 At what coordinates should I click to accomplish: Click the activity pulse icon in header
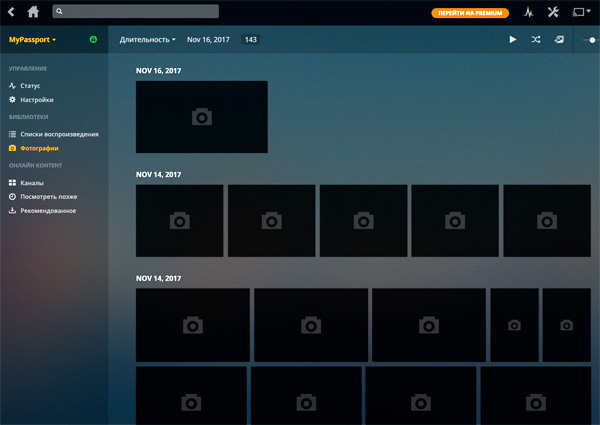click(x=528, y=12)
